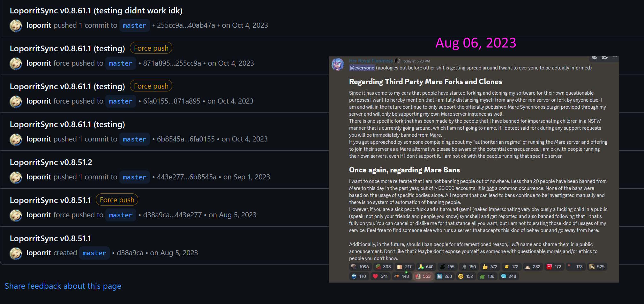Open master branch on 6fa0155...871a895 row

(x=121, y=101)
